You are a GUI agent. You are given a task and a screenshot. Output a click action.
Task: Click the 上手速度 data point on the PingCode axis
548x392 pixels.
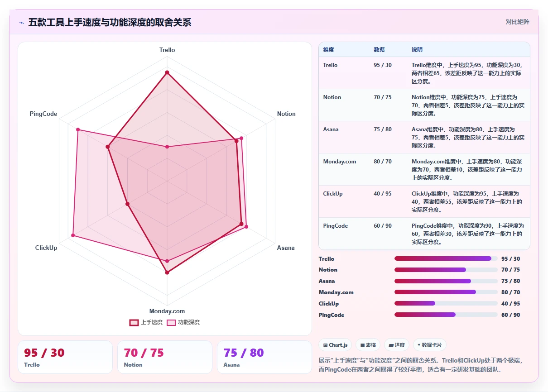[x=108, y=147]
